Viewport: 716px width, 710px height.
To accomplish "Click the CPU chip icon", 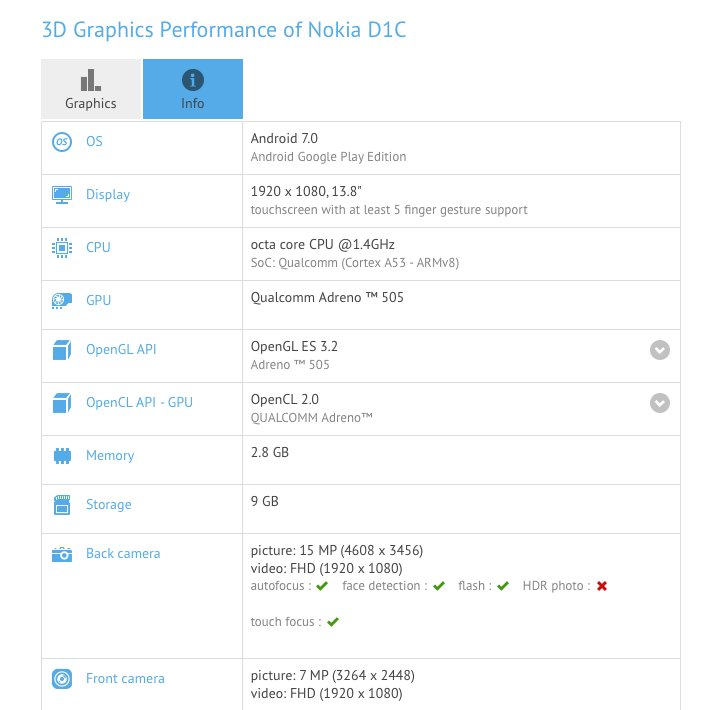I will point(62,247).
